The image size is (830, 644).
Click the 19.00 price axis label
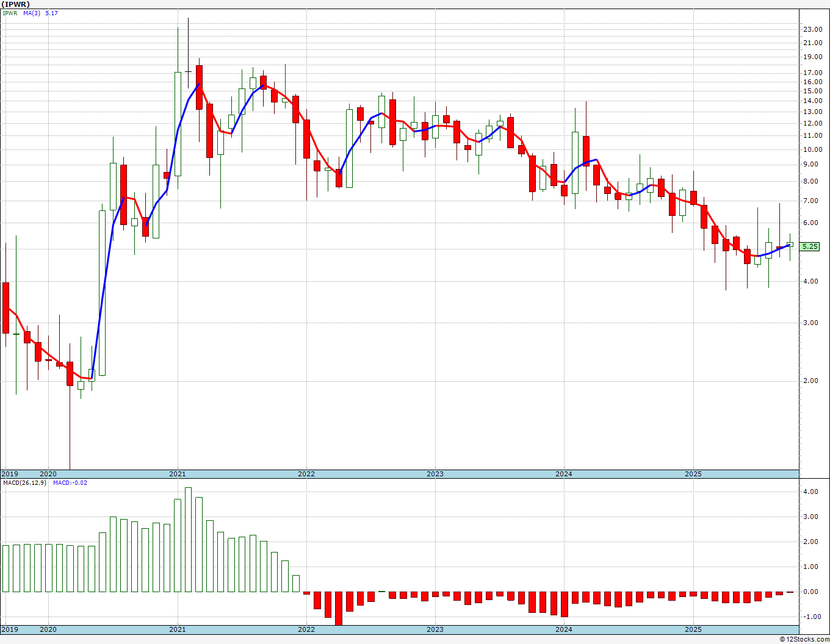812,57
